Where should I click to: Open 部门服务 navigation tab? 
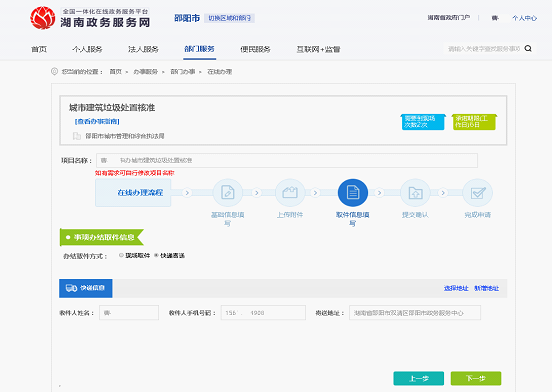[199, 49]
